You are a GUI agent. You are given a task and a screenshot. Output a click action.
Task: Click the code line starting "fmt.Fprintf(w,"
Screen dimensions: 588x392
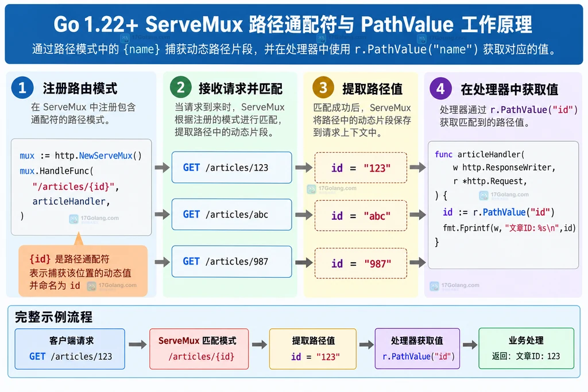point(509,227)
